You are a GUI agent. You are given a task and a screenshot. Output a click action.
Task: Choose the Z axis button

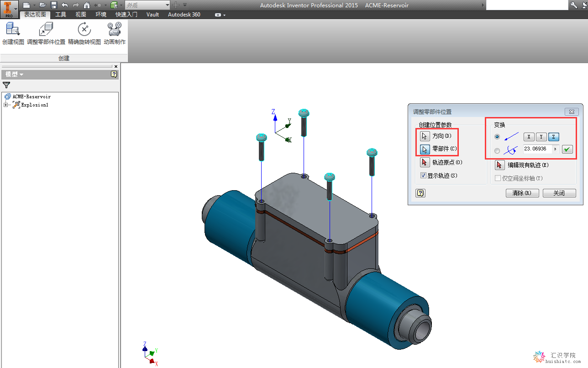pyautogui.click(x=554, y=137)
